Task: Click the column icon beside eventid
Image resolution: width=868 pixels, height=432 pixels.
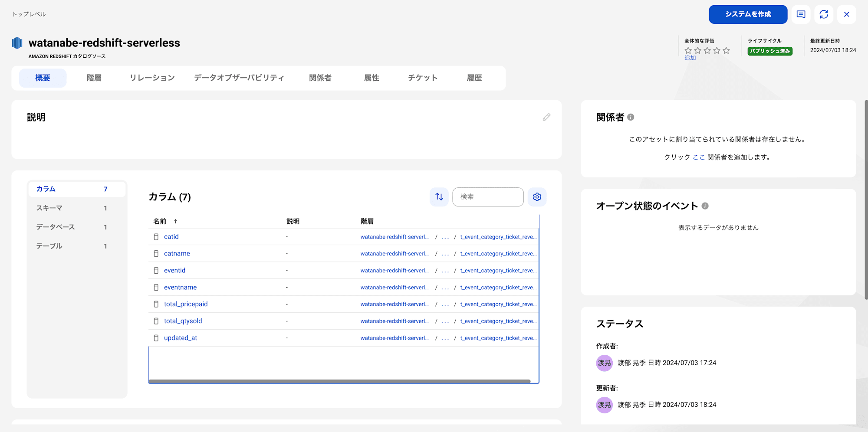Action: click(x=156, y=271)
